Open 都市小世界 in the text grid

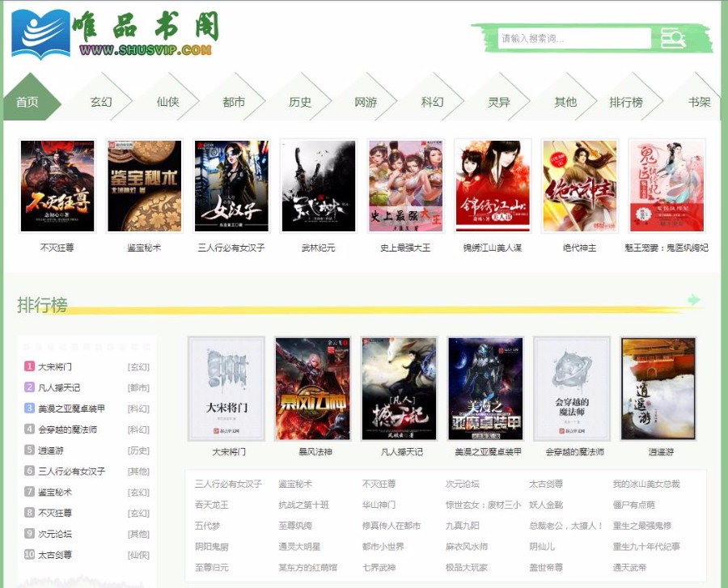click(383, 546)
